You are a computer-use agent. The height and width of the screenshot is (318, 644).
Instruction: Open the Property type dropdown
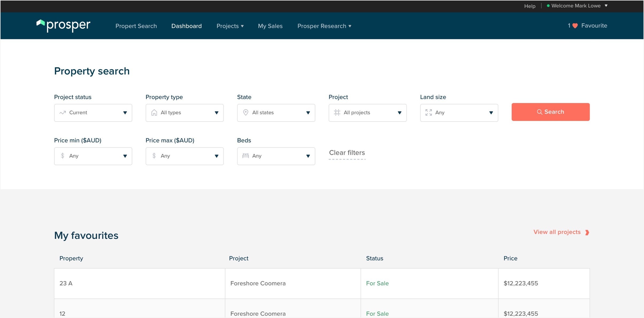pos(185,113)
